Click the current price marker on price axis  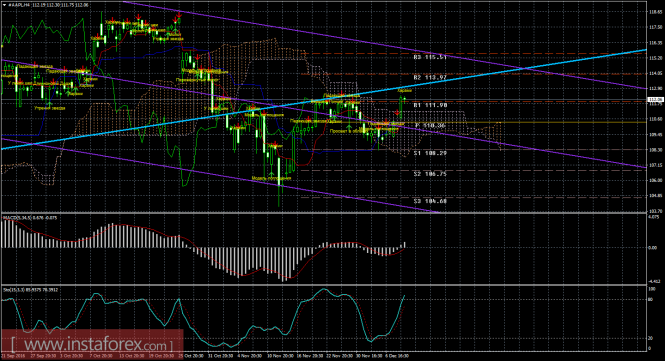point(656,100)
